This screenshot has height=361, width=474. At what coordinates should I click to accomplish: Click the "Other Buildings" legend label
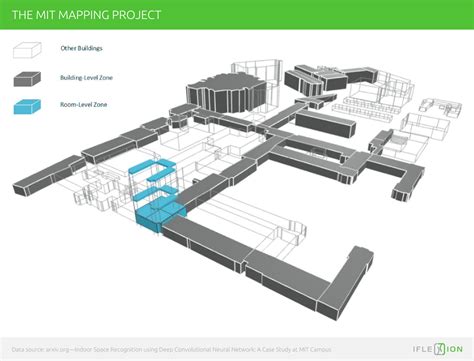tap(81, 48)
